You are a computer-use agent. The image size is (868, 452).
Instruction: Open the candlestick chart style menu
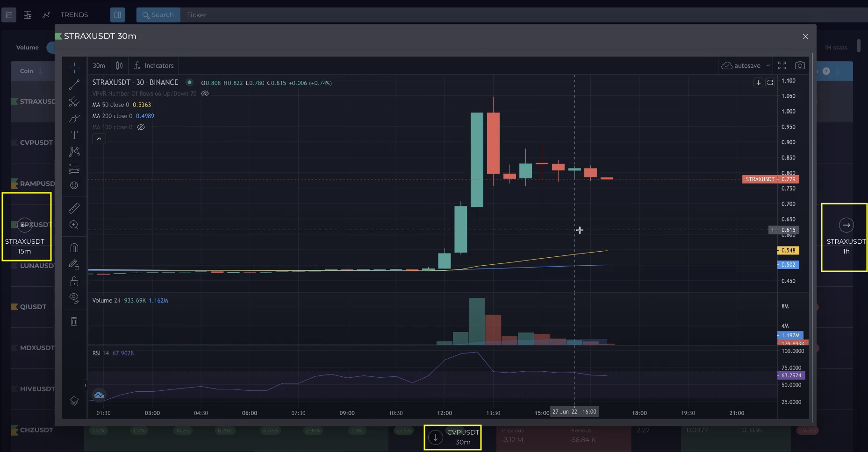[x=119, y=65]
